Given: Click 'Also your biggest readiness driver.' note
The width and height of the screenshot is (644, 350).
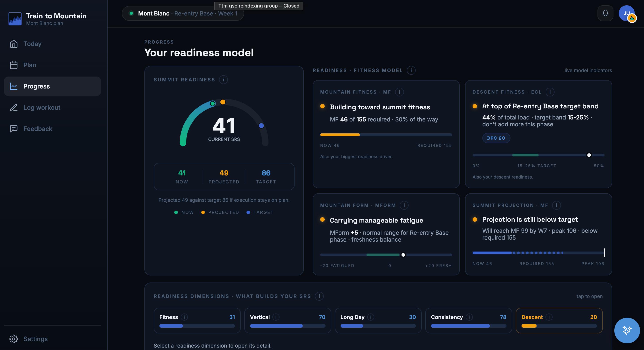Looking at the screenshot, I should click(x=356, y=157).
